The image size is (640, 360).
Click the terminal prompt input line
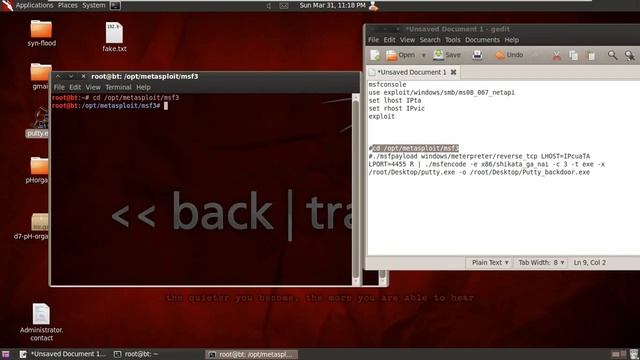tap(110, 106)
